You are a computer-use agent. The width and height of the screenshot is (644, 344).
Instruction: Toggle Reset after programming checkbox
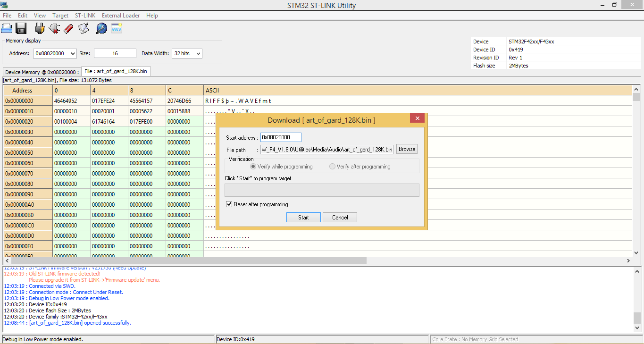tap(229, 204)
